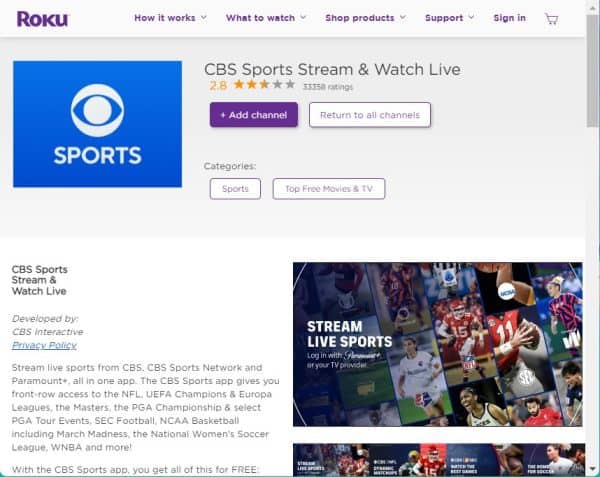Select the Top Free Movies & TV category

point(328,188)
